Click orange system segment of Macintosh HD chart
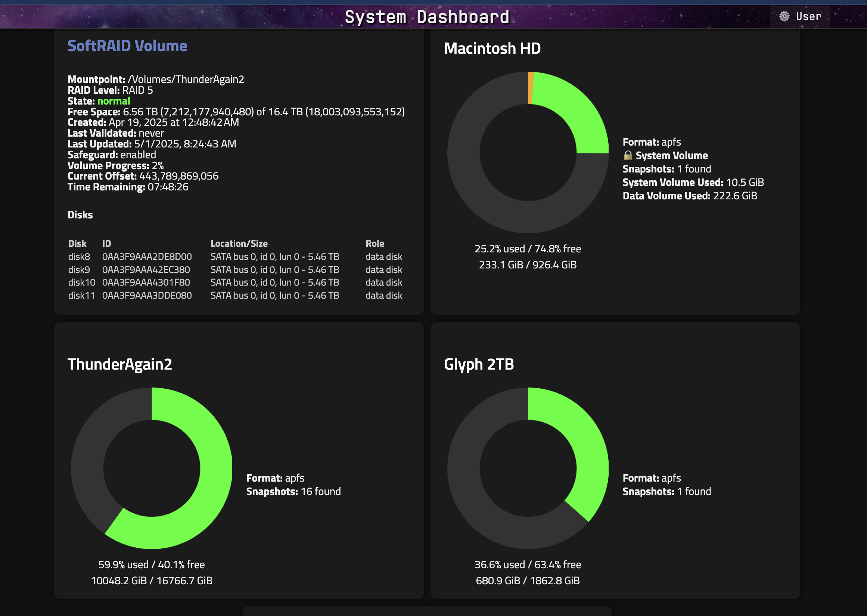This screenshot has width=867, height=616. point(531,88)
